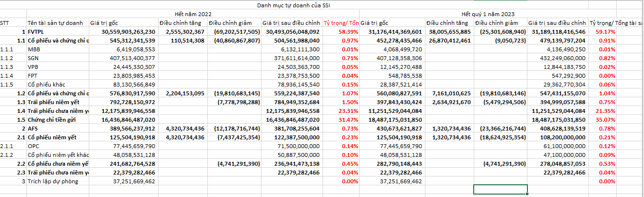Click the "Điều chỉnh tăng" header under quý 1 2023

click(449, 23)
